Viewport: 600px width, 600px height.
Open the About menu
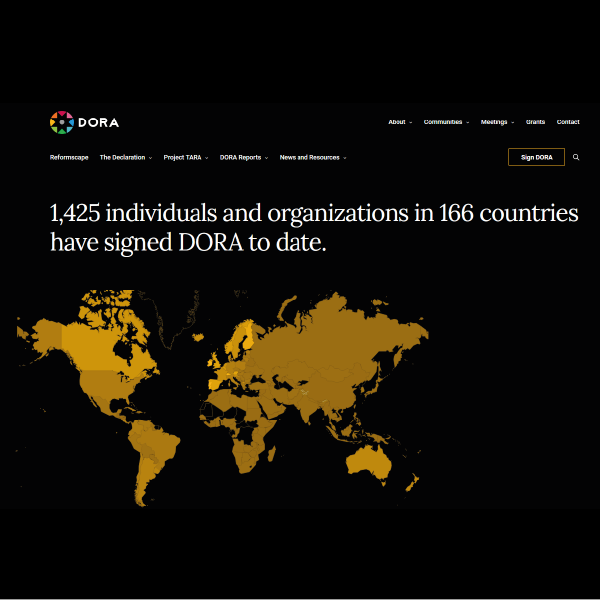(396, 122)
